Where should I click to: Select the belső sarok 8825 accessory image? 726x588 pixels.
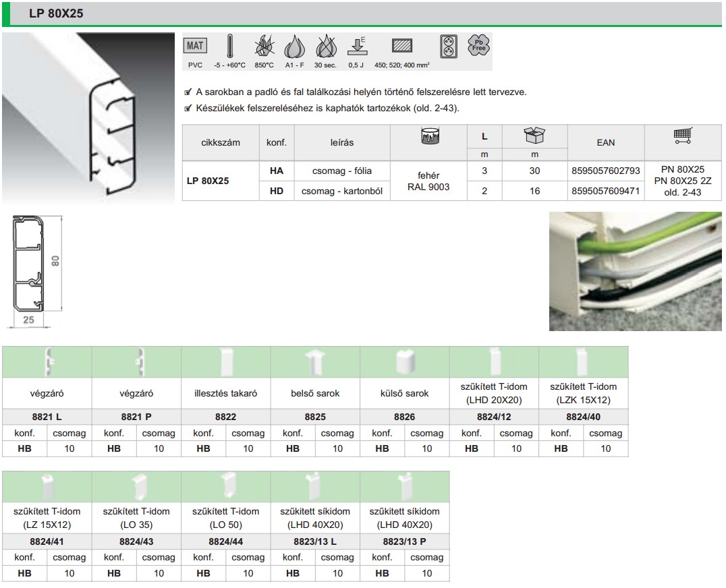(315, 363)
